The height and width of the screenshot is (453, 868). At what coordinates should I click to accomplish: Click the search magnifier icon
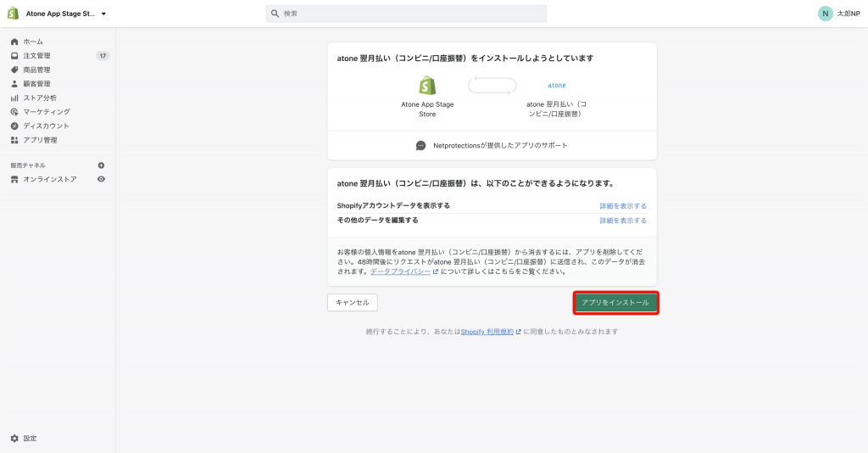click(275, 14)
